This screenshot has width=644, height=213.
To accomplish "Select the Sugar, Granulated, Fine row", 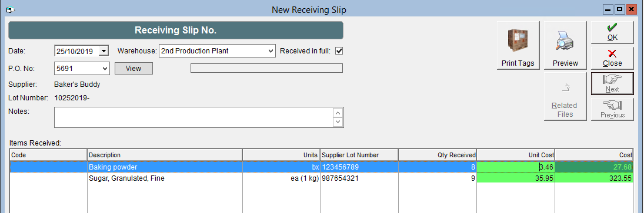I will click(321, 178).
